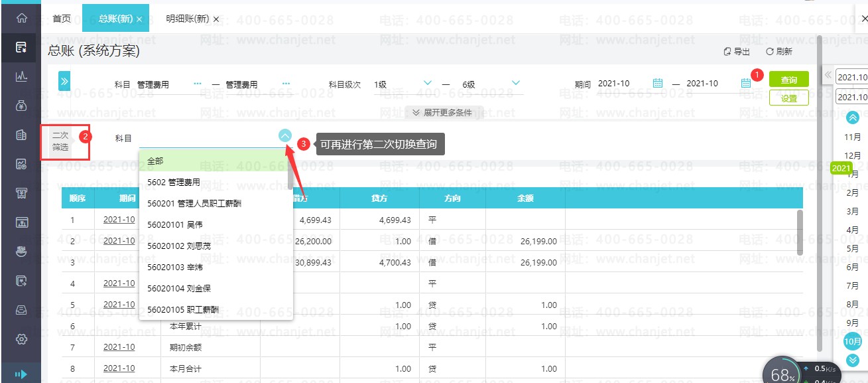Open the start period calendar icon
This screenshot has height=383, width=868.
tap(658, 84)
